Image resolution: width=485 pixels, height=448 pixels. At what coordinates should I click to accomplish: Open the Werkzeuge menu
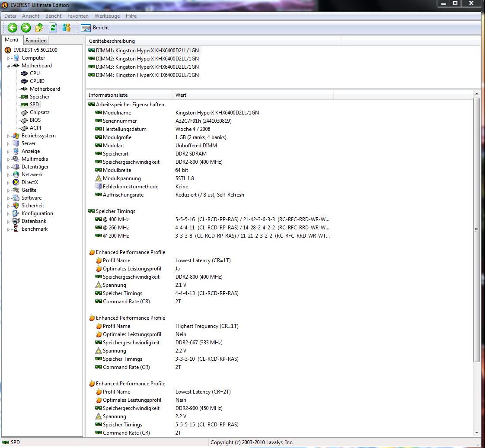tap(107, 16)
